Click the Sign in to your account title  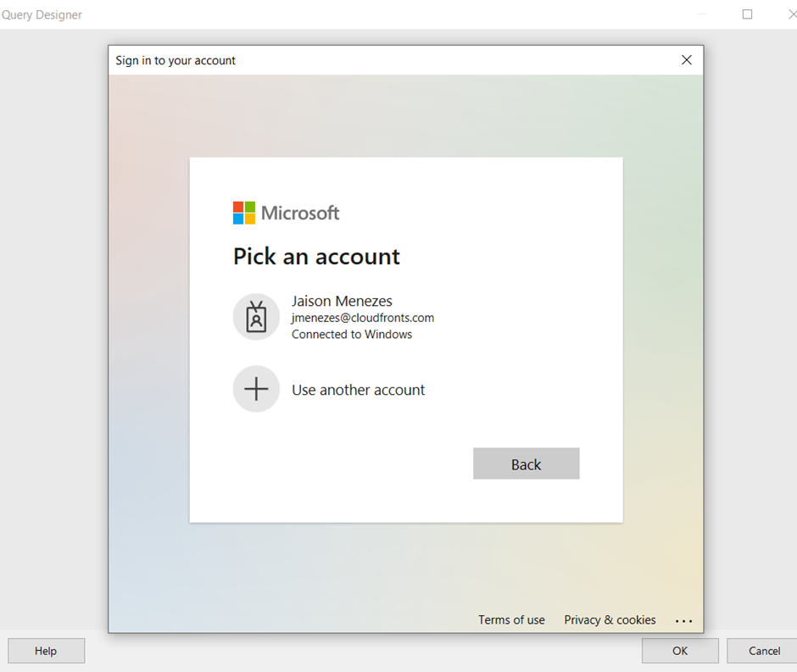click(x=176, y=60)
